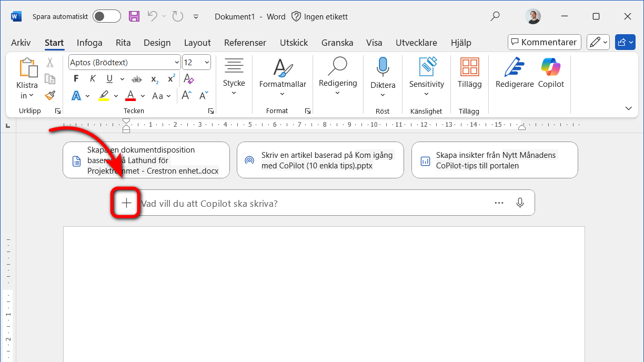
Task: Click the Ingen etikett shield icon
Action: coord(296,16)
